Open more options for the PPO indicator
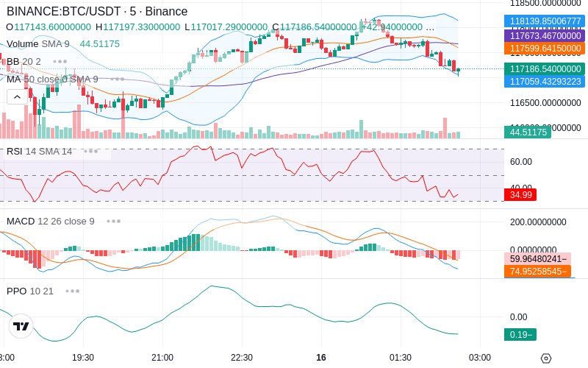Screen dimensions: 588x368 [x=72, y=291]
